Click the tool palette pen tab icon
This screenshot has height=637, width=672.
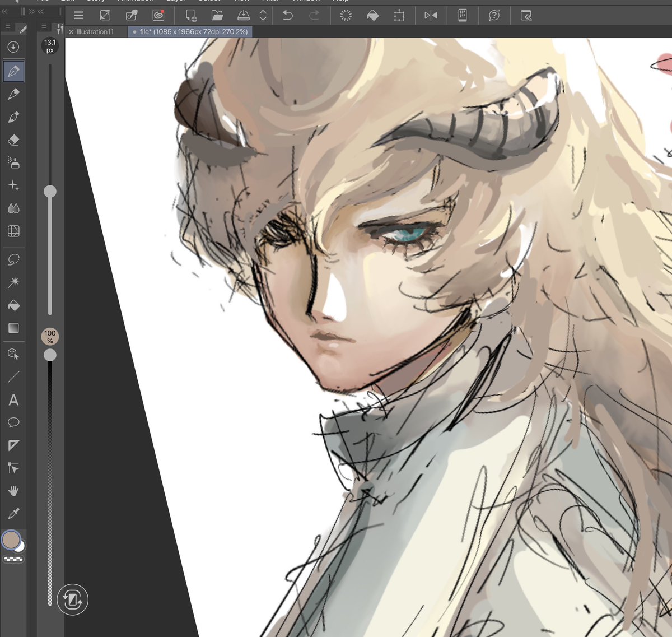22,28
